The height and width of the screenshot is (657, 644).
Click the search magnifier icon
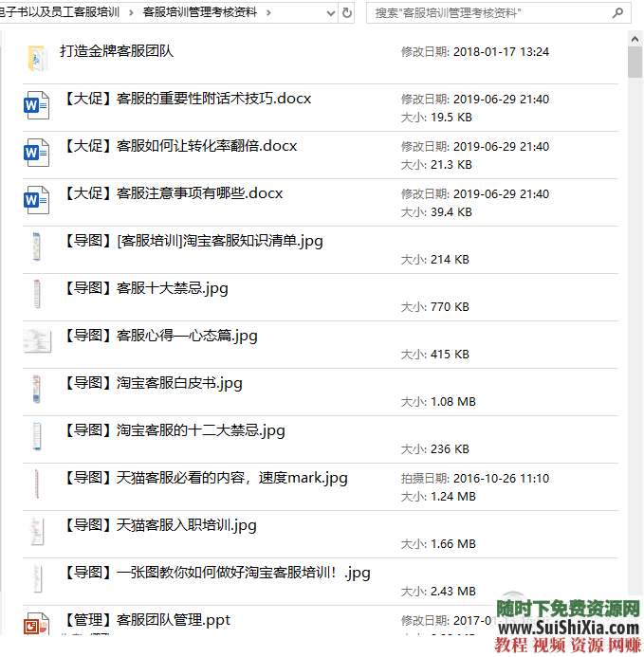(x=617, y=13)
